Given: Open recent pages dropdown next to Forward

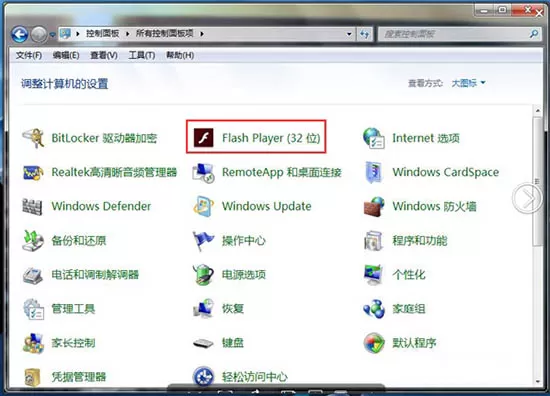Looking at the screenshot, I should pyautogui.click(x=53, y=35).
